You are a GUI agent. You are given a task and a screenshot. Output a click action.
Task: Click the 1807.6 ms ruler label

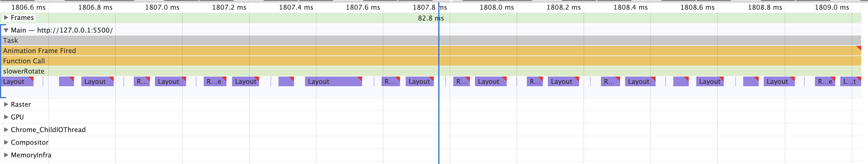(x=363, y=8)
